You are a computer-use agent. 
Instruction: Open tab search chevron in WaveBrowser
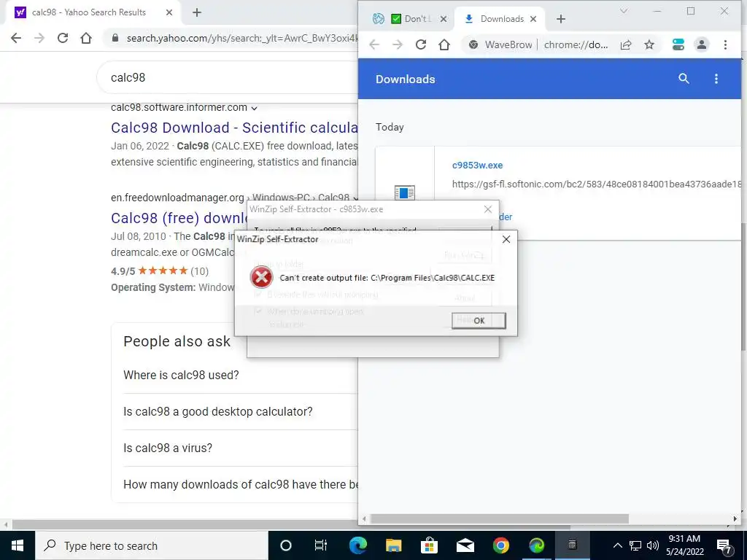(x=624, y=11)
